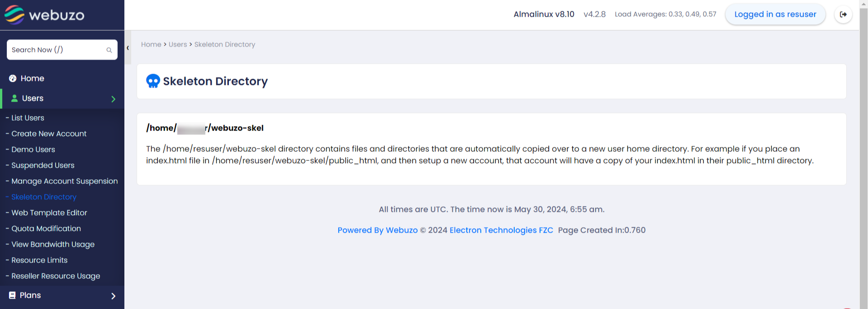Click the logout icon in header
868x309 pixels.
click(843, 14)
